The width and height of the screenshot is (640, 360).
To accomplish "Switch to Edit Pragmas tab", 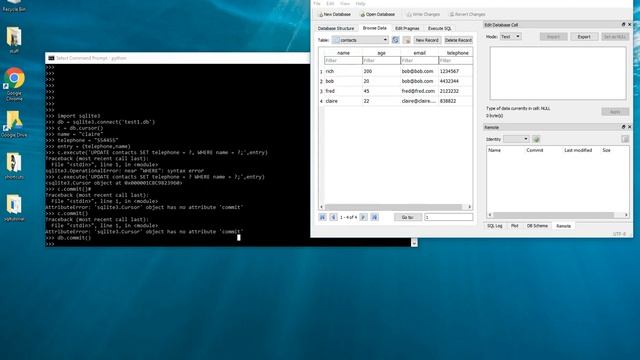I will point(407,29).
